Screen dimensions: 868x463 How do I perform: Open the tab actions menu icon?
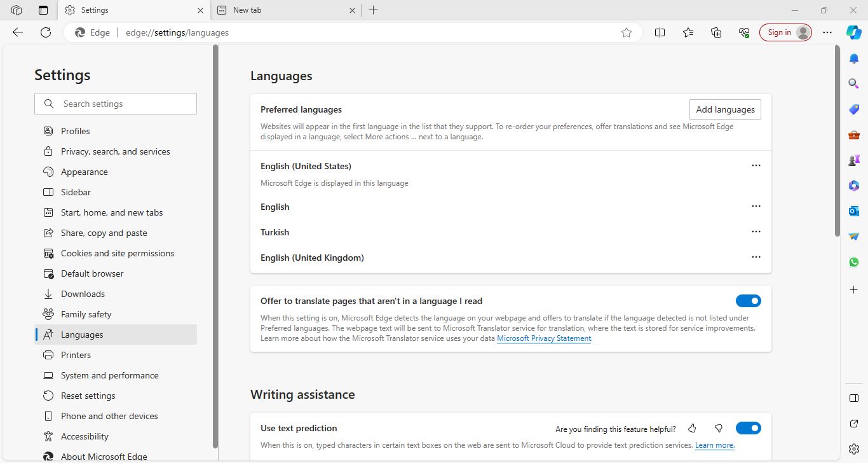[x=43, y=10]
